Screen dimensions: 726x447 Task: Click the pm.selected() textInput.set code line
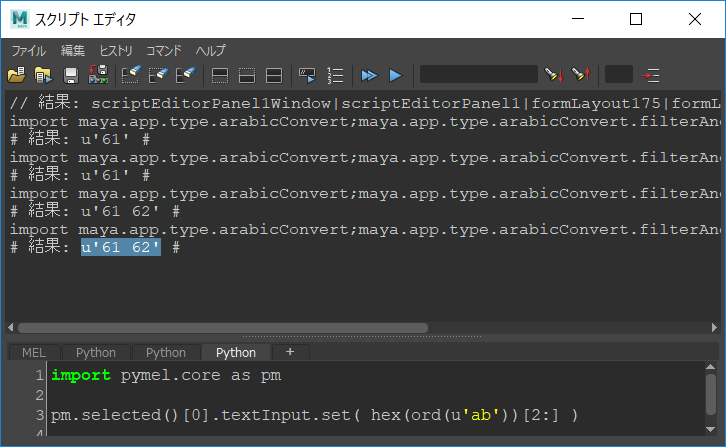[314, 415]
